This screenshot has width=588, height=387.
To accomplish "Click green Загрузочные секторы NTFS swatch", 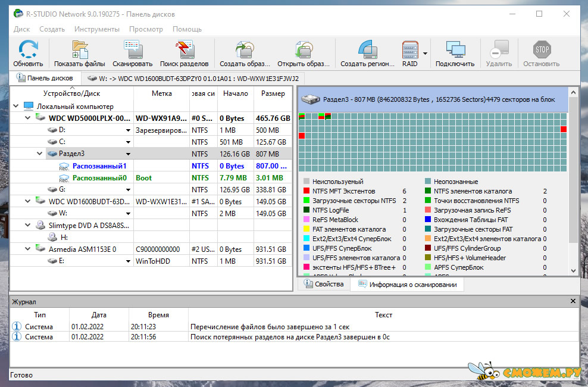I will coord(306,201).
